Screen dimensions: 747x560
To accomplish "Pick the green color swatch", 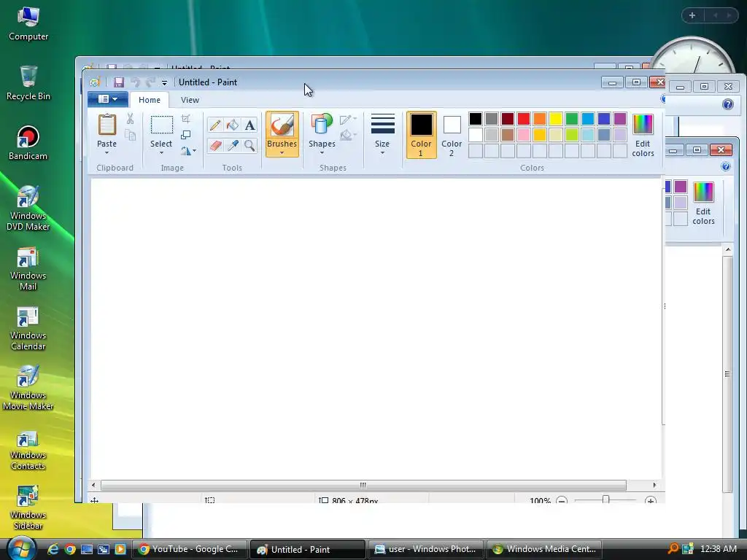I will coord(572,119).
